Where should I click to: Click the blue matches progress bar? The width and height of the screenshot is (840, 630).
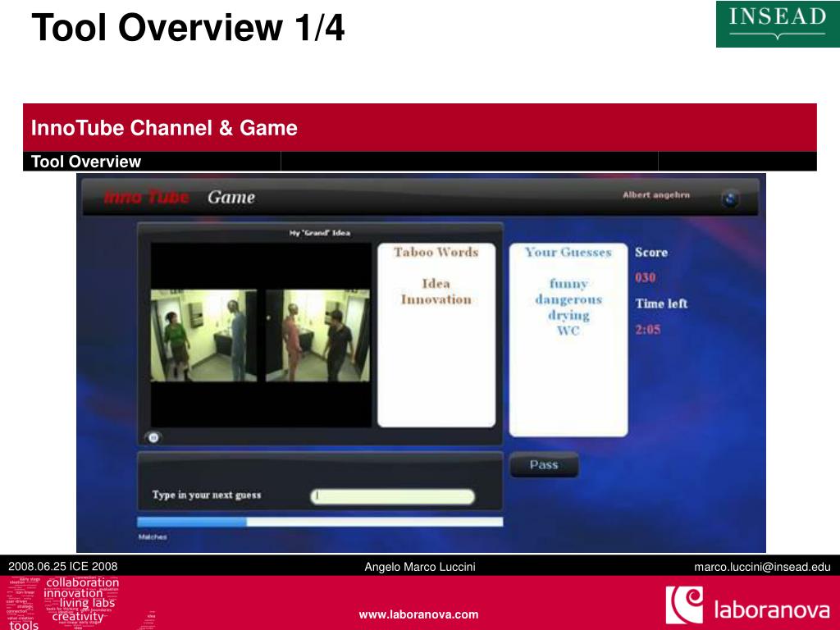pyautogui.click(x=320, y=522)
